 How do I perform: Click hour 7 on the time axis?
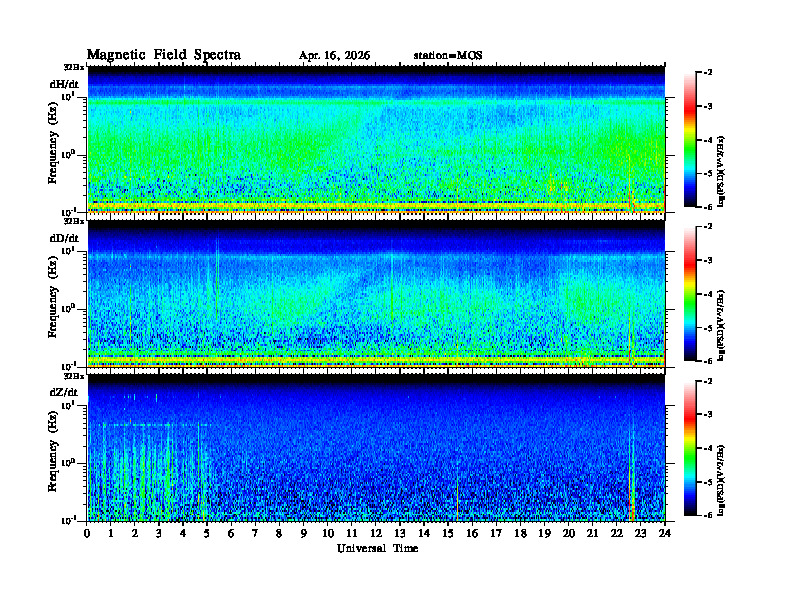coord(255,534)
